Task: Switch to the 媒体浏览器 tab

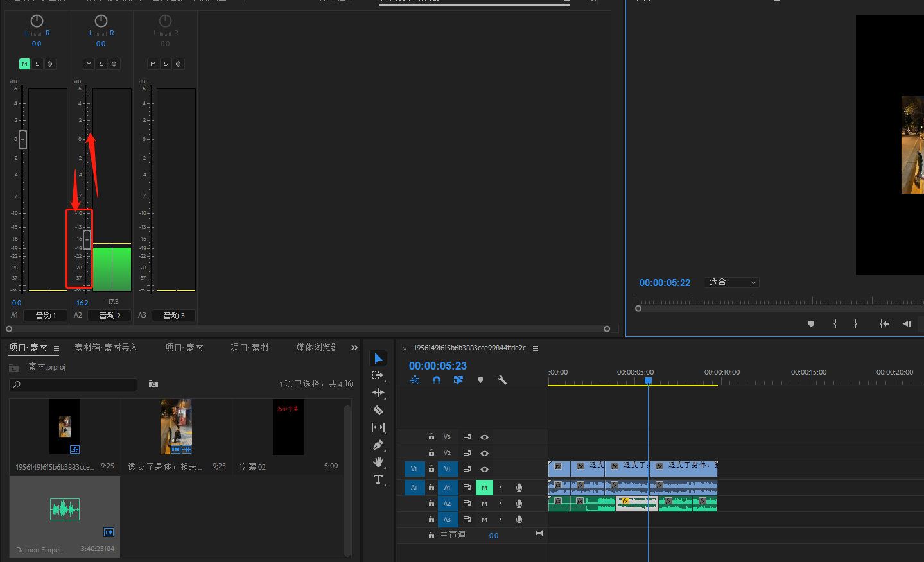Action: point(315,347)
